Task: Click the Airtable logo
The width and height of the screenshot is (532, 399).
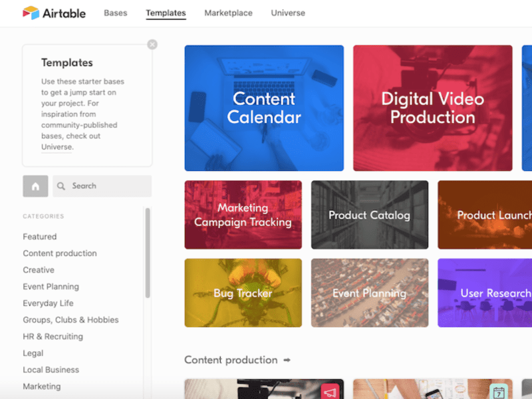Action: pyautogui.click(x=54, y=13)
